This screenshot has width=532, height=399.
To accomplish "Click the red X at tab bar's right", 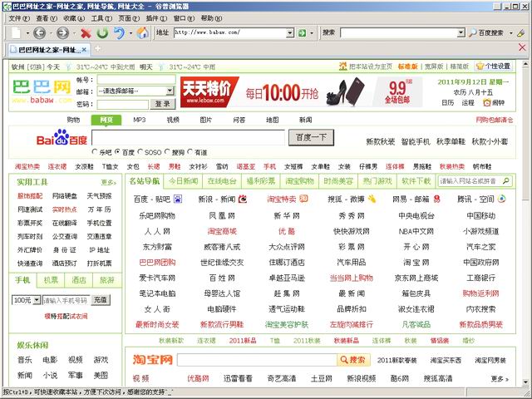I will click(522, 47).
